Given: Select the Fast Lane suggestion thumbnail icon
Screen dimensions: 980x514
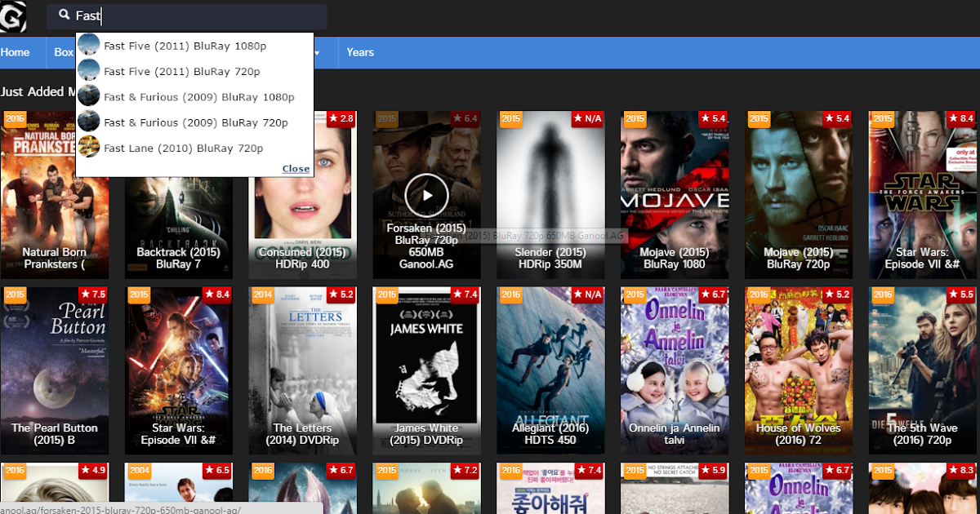Looking at the screenshot, I should pyautogui.click(x=89, y=148).
